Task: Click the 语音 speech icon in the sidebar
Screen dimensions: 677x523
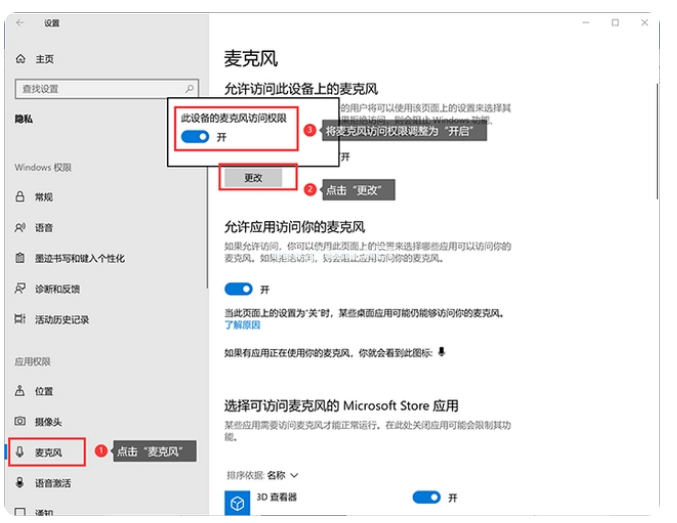Action: [x=21, y=228]
